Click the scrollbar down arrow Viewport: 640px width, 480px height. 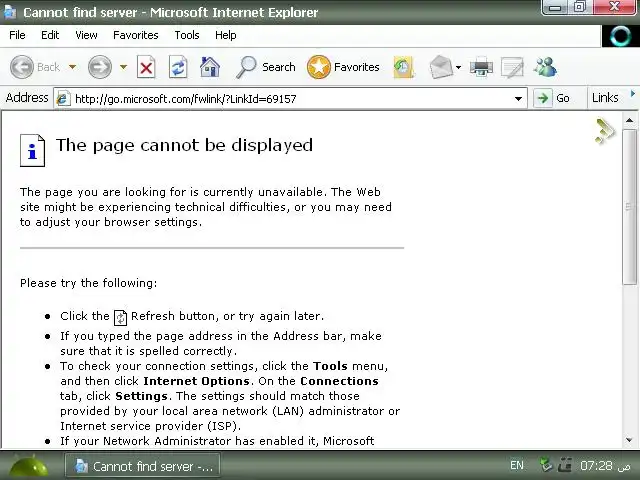[x=629, y=440]
